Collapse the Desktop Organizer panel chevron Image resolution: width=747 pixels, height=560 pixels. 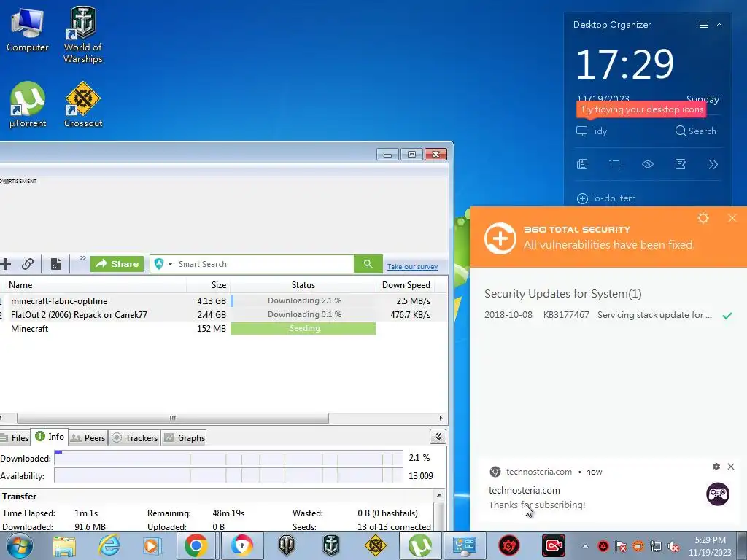(719, 25)
